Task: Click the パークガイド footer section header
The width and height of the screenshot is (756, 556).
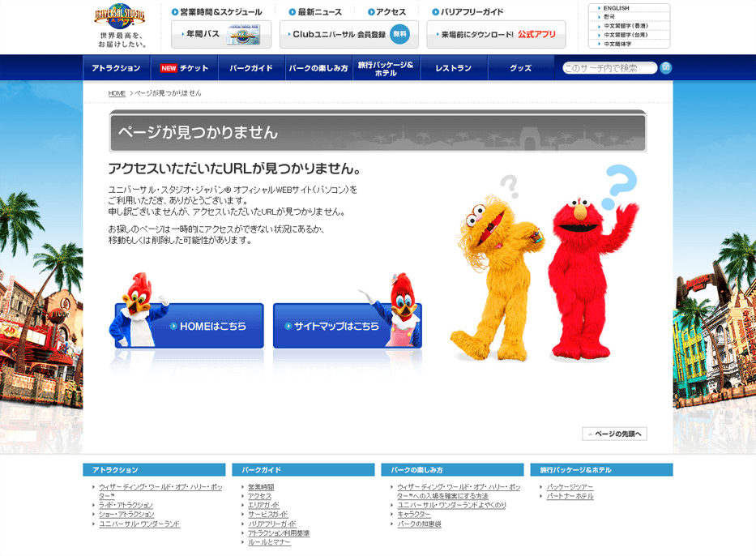Action: click(x=303, y=470)
